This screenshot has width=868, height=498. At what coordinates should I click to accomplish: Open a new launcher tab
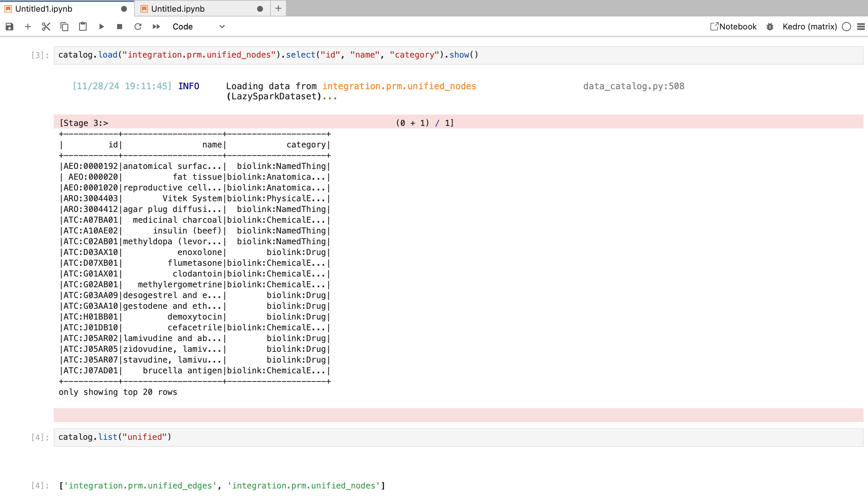point(278,9)
